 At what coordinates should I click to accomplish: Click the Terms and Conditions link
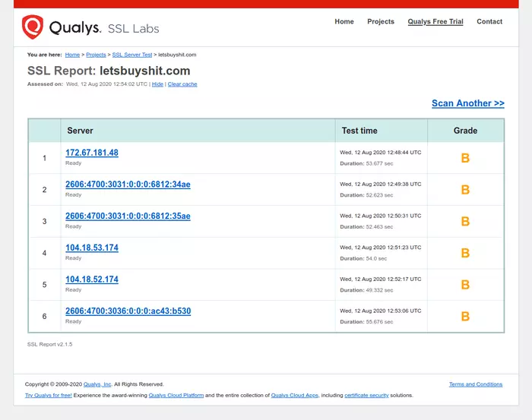pos(475,384)
